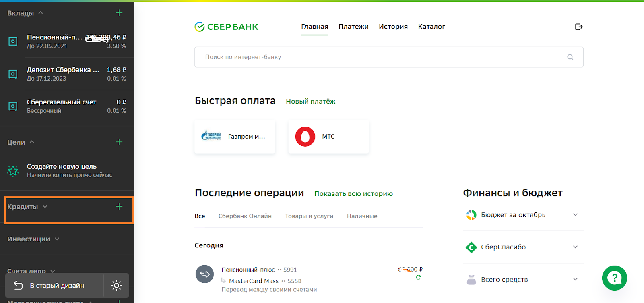Select the Сбербанк Онлайн filter tab

point(245,216)
